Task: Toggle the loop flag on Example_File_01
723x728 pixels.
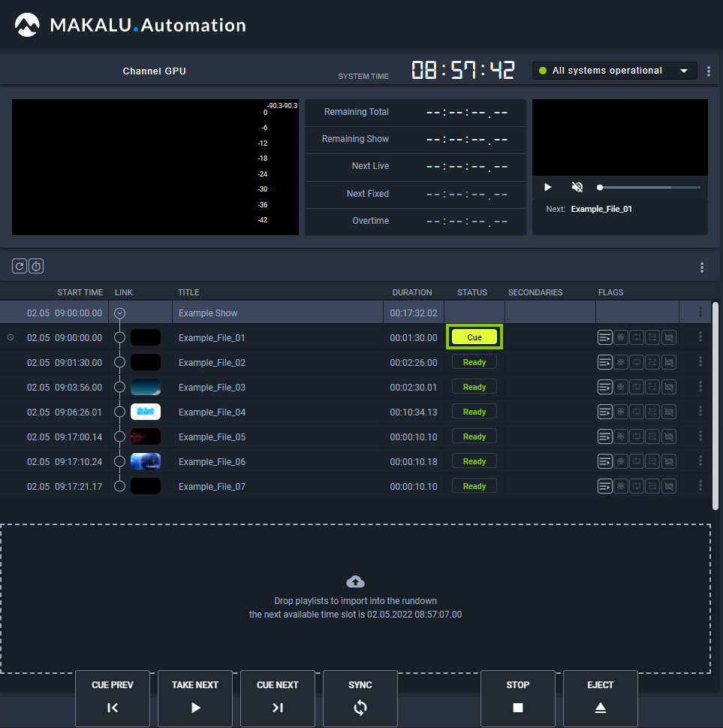Action: [x=637, y=337]
